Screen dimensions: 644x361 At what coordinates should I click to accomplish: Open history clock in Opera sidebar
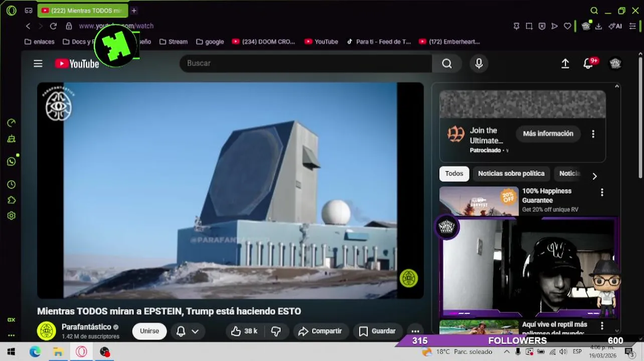coord(11,185)
